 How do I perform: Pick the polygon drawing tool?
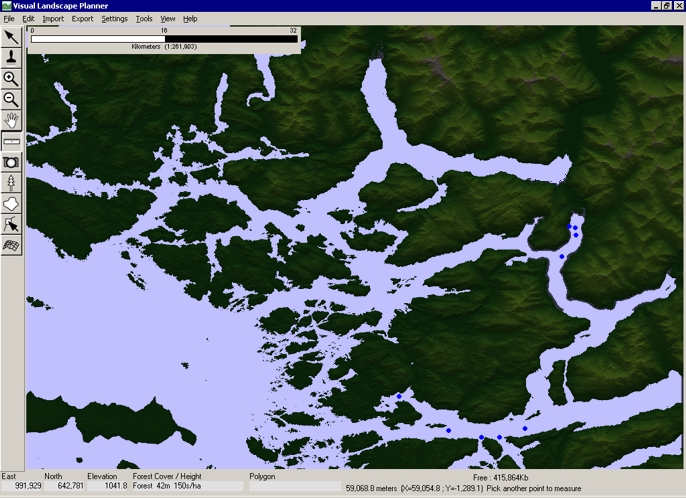11,204
